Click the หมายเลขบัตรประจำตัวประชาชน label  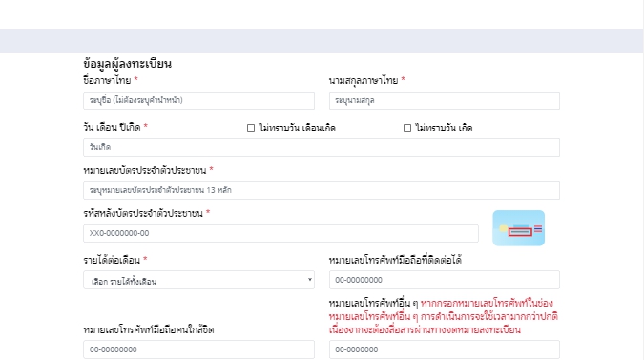click(x=145, y=170)
